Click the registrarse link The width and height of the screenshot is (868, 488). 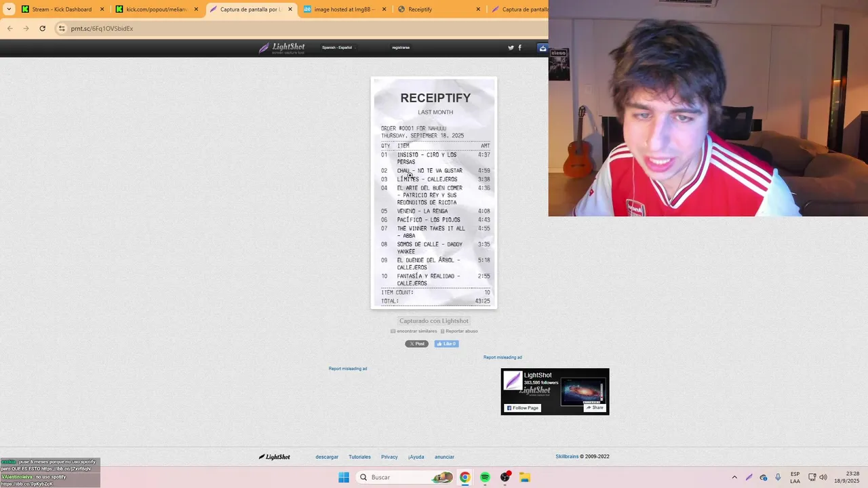coord(401,47)
